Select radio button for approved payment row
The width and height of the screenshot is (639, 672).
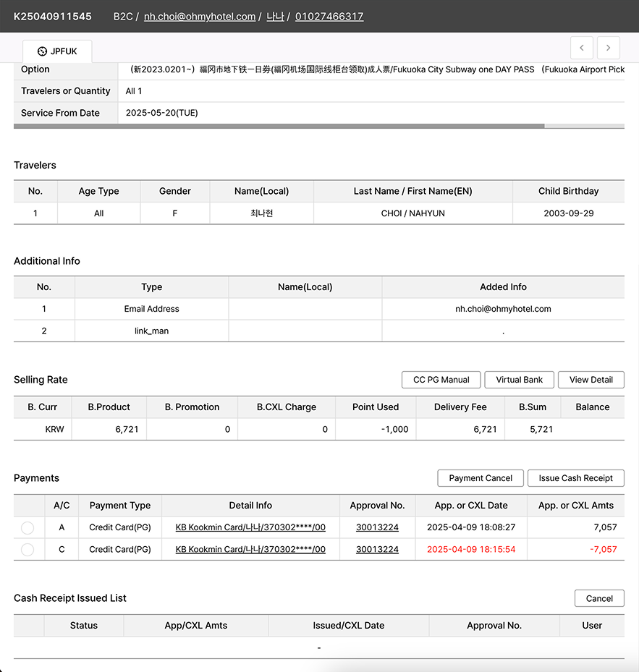27,528
